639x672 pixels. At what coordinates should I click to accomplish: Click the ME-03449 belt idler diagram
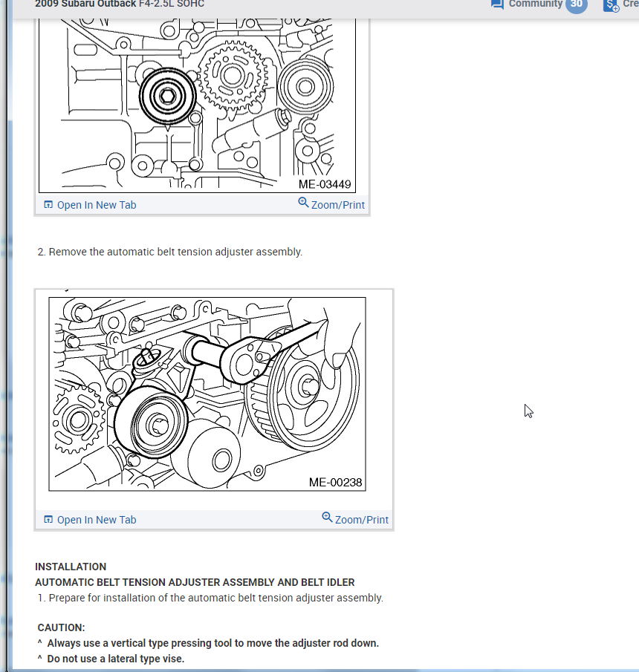pos(198,105)
